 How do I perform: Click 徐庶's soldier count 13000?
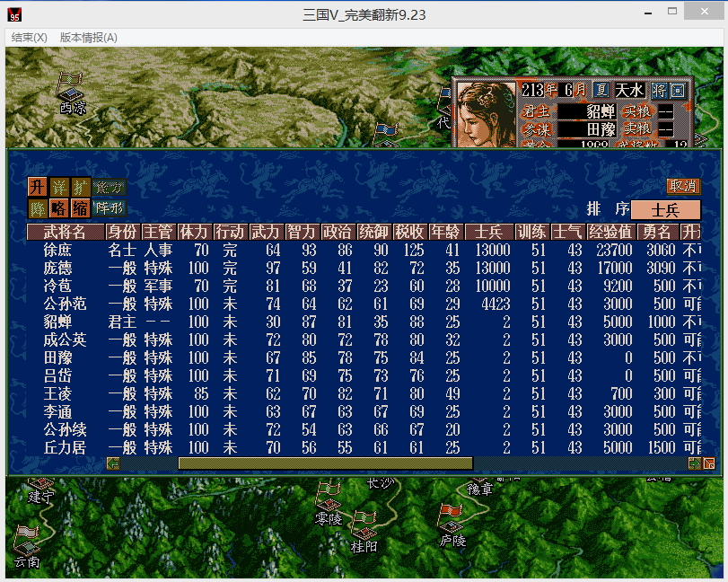(x=493, y=250)
